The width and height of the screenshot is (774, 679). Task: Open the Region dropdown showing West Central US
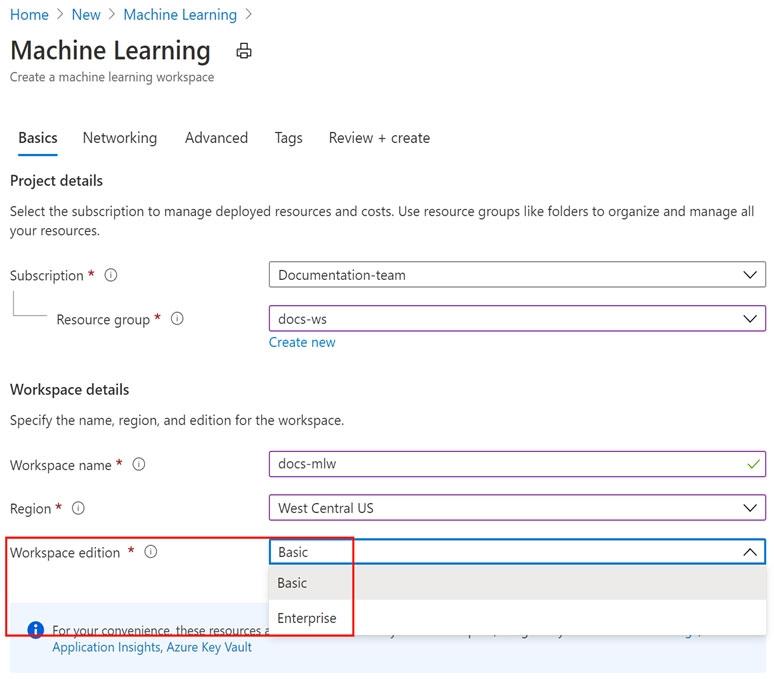click(516, 508)
